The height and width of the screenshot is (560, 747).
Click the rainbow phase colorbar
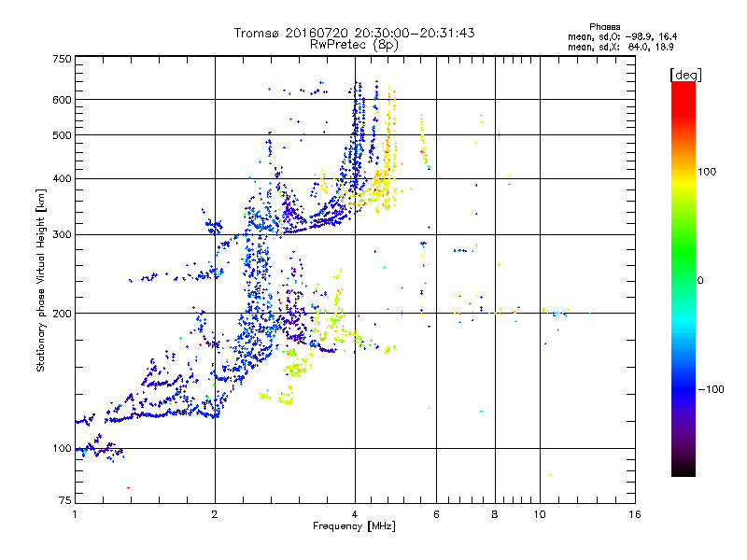click(x=684, y=279)
